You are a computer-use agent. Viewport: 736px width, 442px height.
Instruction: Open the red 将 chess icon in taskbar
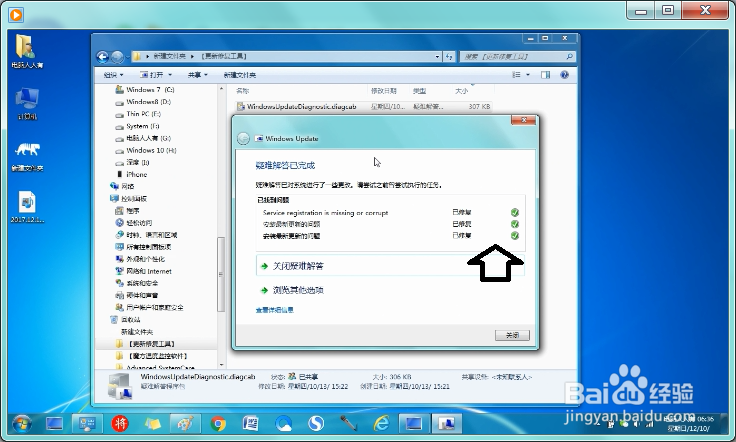120,424
